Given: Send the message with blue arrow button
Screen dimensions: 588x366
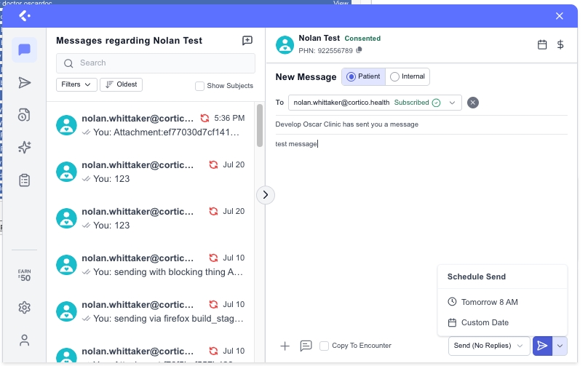Looking at the screenshot, I should pos(542,346).
